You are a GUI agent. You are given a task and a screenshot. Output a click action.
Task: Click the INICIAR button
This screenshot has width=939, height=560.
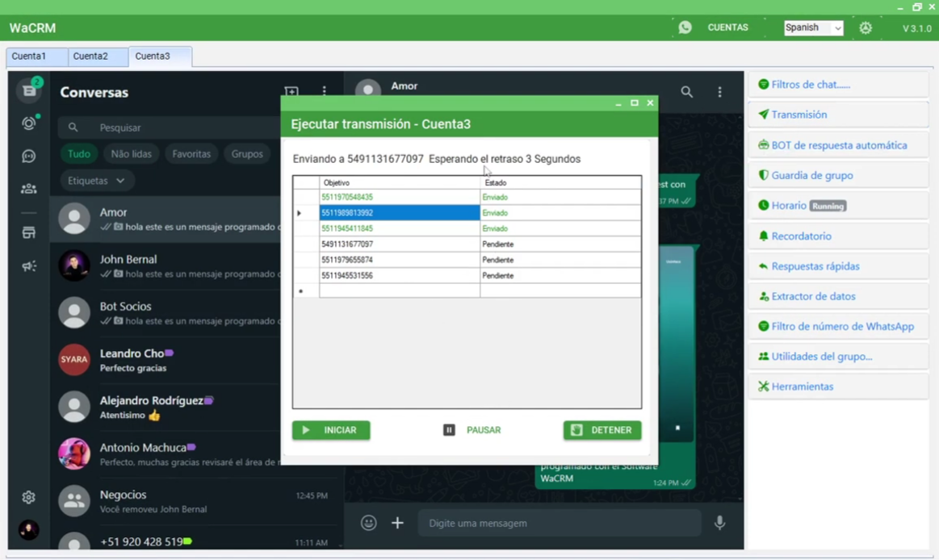tap(331, 430)
